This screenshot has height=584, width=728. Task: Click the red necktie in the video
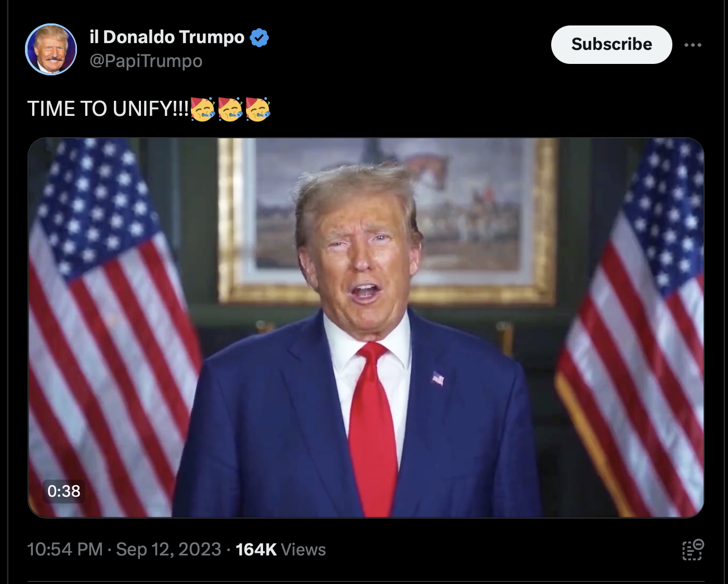372,429
